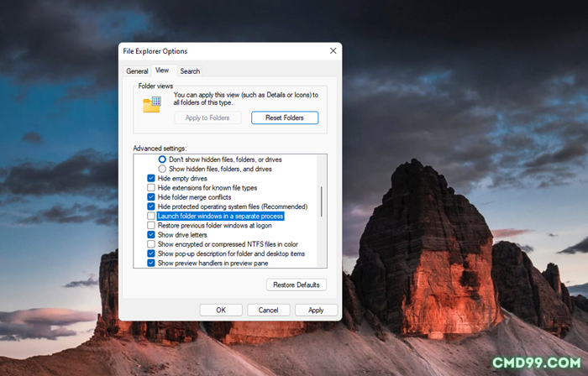The width and height of the screenshot is (588, 376).
Task: Enable Show encrypted or compressed NTFS files in color
Action: pos(150,244)
